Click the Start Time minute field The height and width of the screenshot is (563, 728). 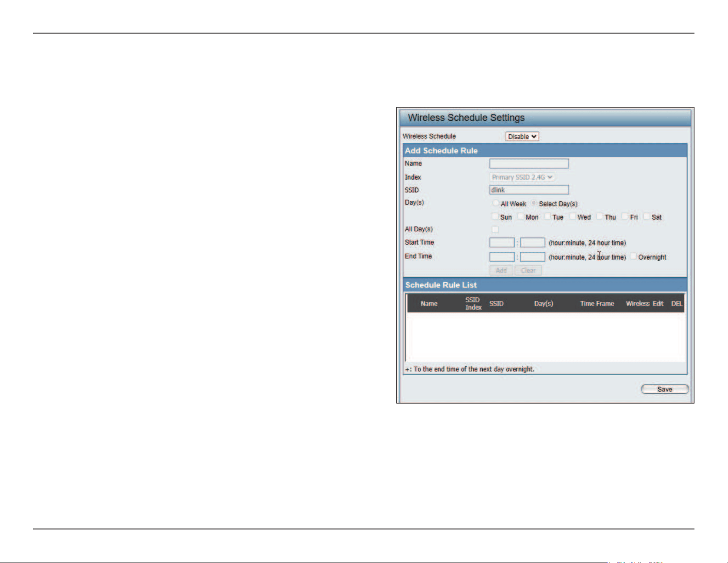pos(533,243)
